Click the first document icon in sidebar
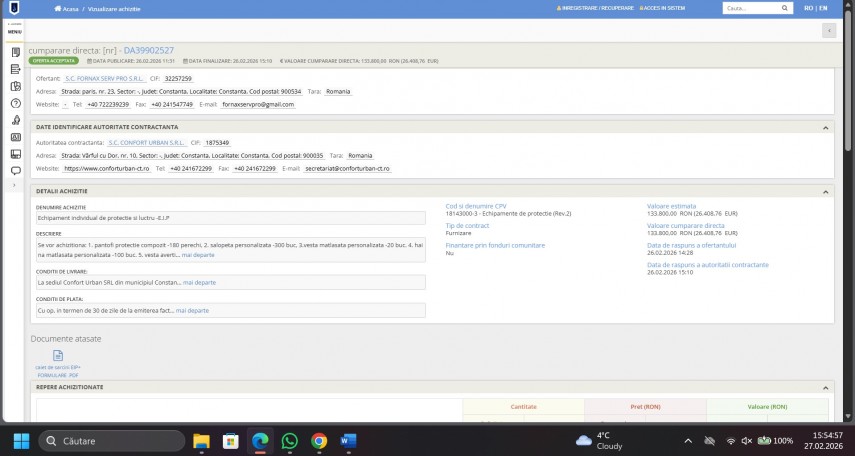 (15, 52)
